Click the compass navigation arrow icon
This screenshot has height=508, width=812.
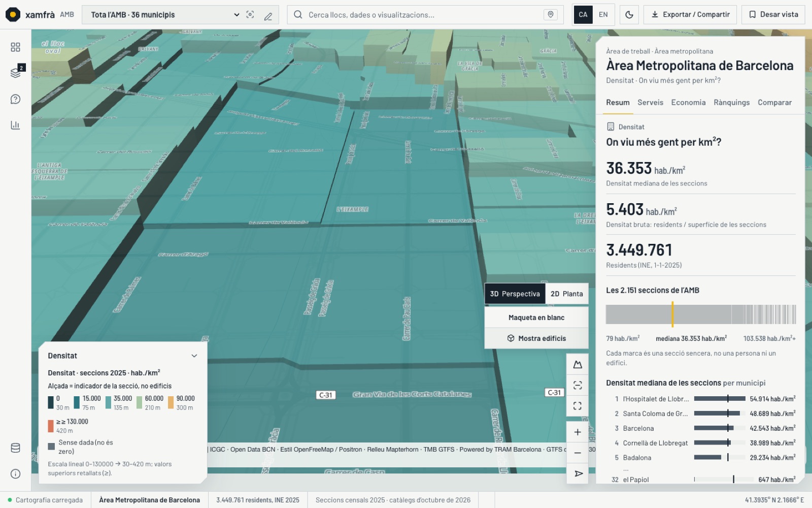pyautogui.click(x=578, y=473)
